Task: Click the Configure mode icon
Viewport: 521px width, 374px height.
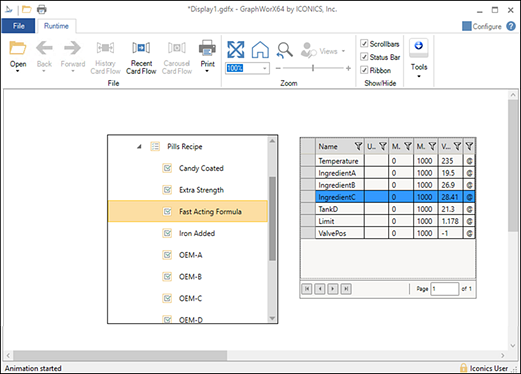Action: (467, 26)
